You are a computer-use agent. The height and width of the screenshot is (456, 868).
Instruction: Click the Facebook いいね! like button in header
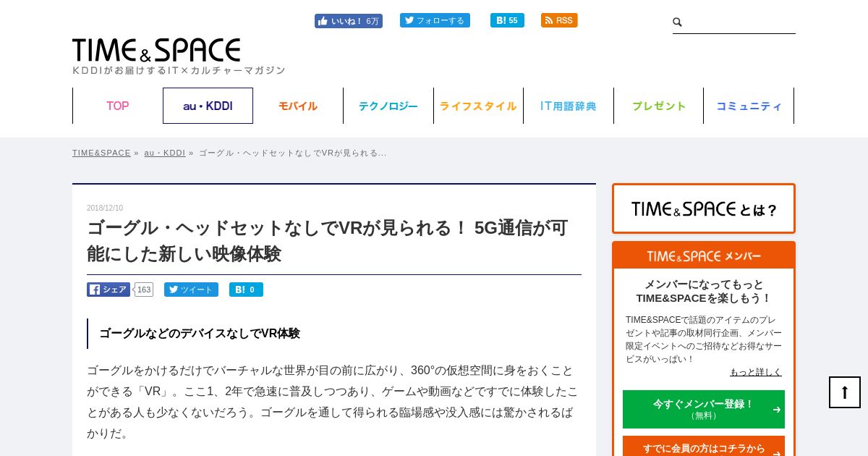(349, 21)
